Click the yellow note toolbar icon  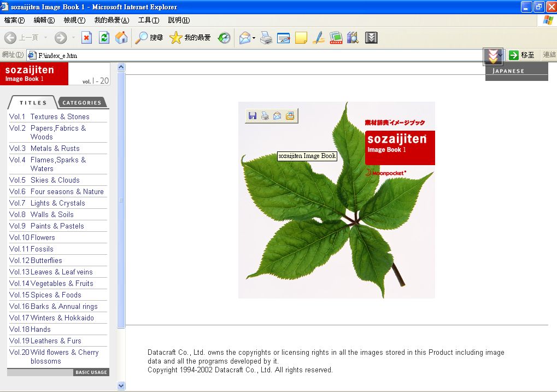pos(301,38)
